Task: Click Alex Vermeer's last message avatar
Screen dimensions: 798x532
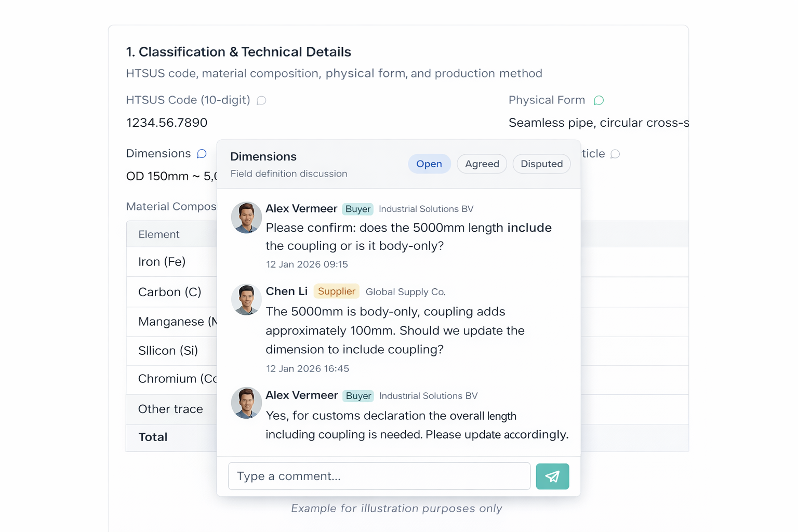Action: click(x=246, y=403)
